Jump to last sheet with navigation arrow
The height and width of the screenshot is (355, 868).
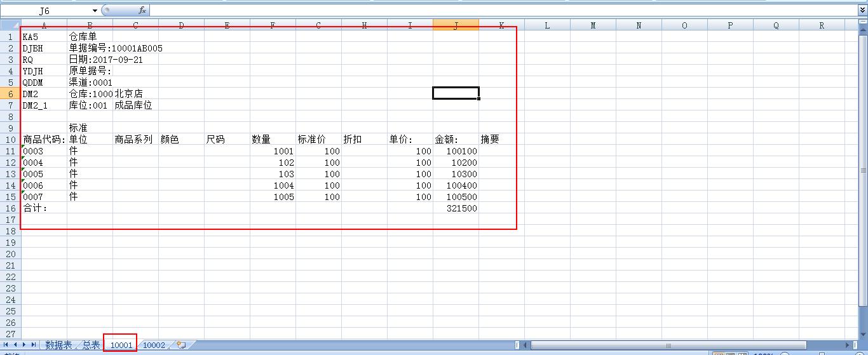coord(34,345)
